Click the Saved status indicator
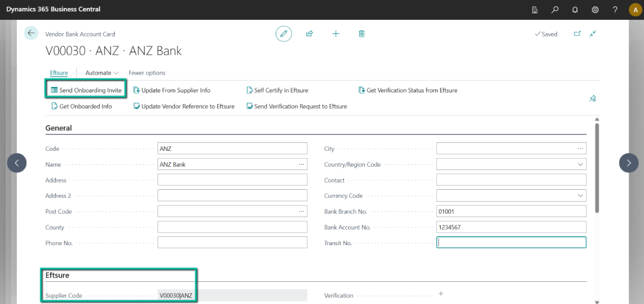 tap(545, 34)
